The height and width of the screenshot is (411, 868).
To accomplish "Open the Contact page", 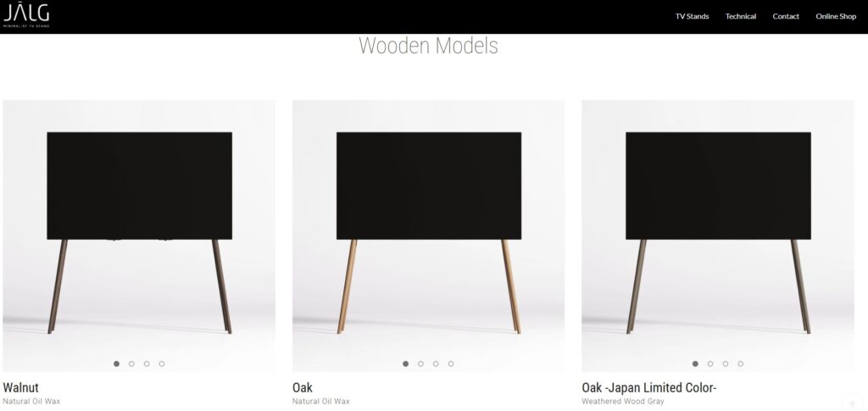I will pyautogui.click(x=786, y=17).
